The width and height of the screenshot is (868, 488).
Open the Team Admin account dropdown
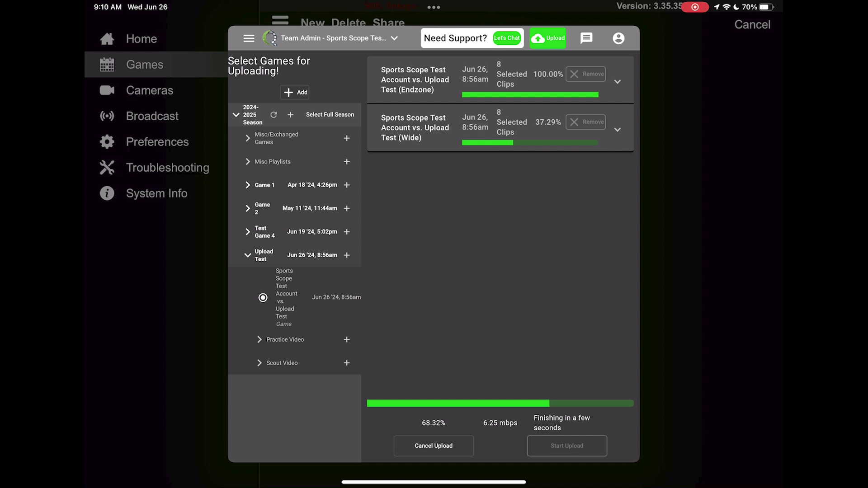(x=394, y=38)
